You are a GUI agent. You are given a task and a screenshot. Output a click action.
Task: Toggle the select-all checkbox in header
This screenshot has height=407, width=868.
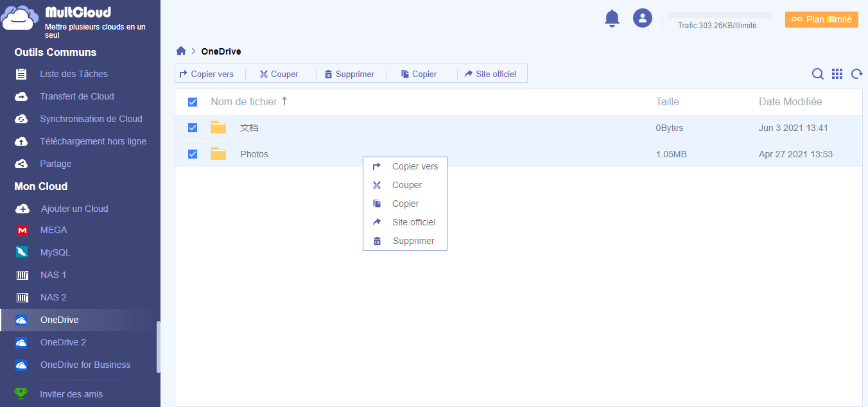[x=193, y=102]
